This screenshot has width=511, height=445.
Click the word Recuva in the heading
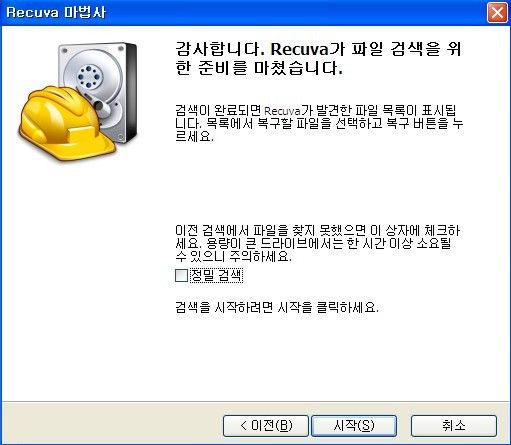(x=299, y=49)
